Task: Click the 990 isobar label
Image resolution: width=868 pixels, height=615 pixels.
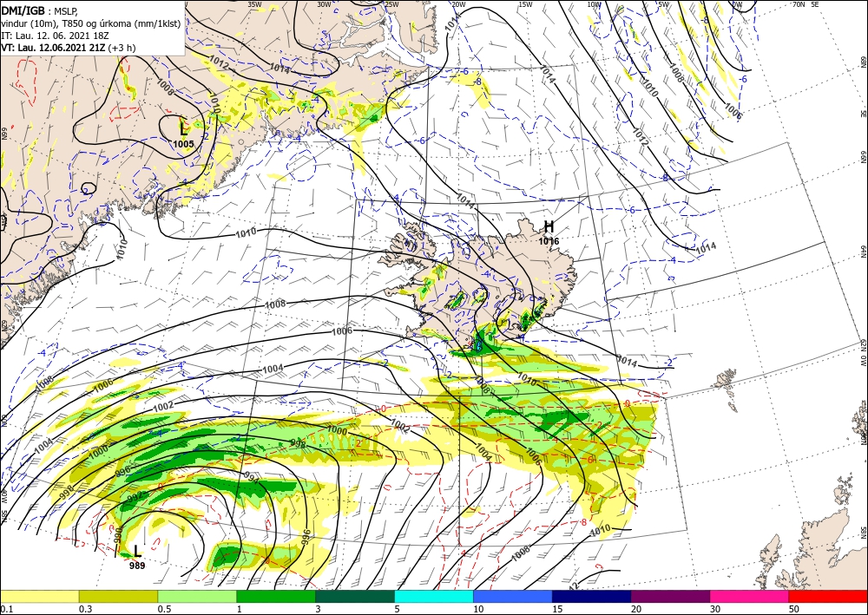Action: coord(117,536)
